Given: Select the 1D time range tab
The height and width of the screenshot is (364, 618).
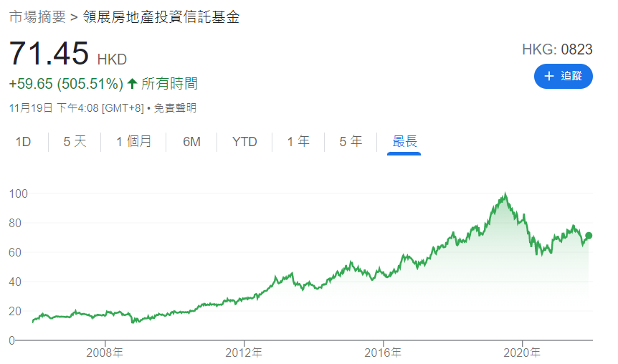Looking at the screenshot, I should (23, 141).
